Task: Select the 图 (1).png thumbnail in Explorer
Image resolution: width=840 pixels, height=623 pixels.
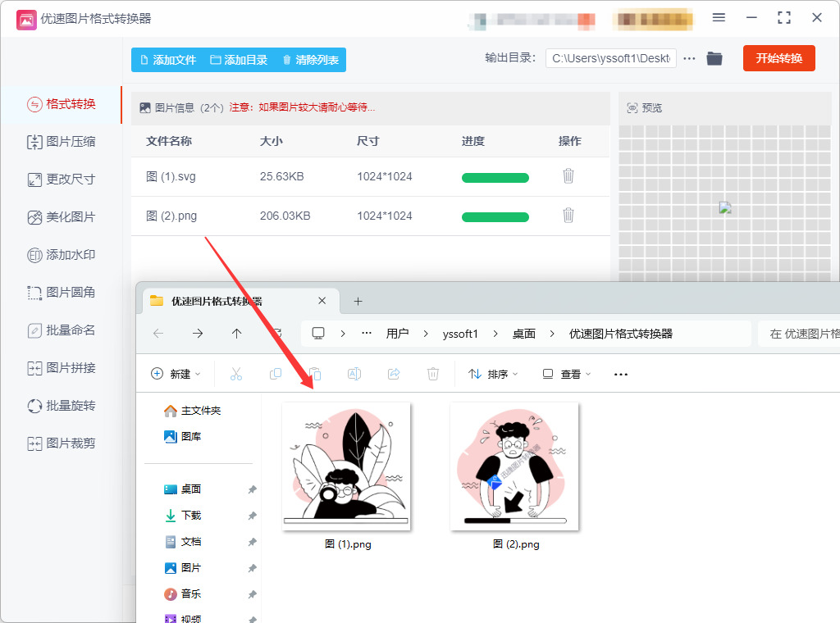Action: 346,466
